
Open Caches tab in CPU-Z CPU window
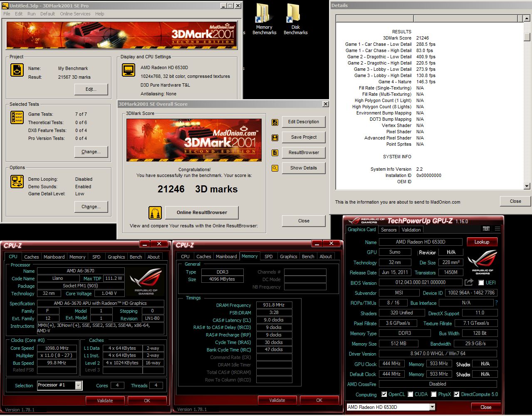[x=32, y=257]
